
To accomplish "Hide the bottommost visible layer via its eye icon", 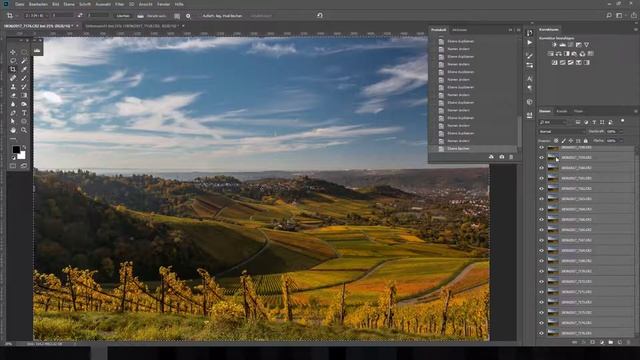I will tap(542, 333).
